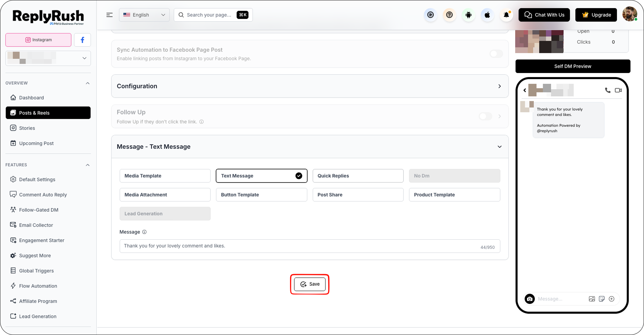Collapse the Overview sidebar section

(x=88, y=83)
